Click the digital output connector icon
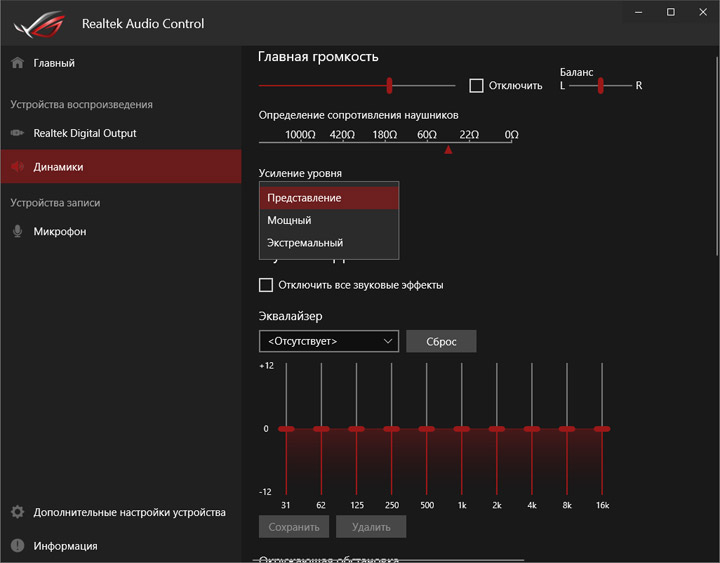This screenshot has height=563, width=720. pos(17,133)
